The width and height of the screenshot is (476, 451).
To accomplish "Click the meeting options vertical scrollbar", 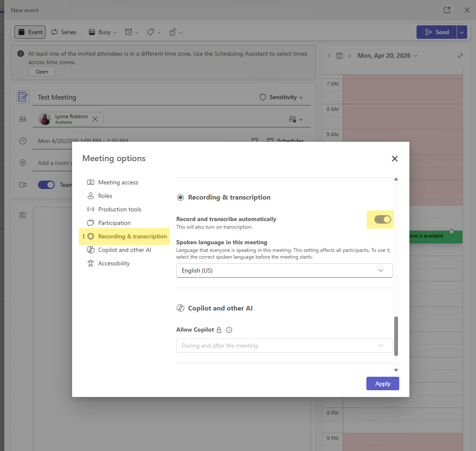I will [396, 336].
